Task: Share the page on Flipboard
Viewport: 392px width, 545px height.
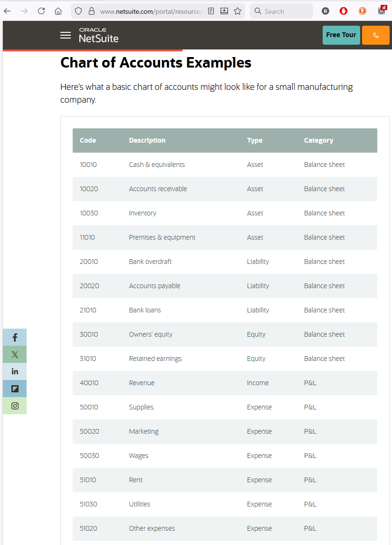Action: point(15,389)
